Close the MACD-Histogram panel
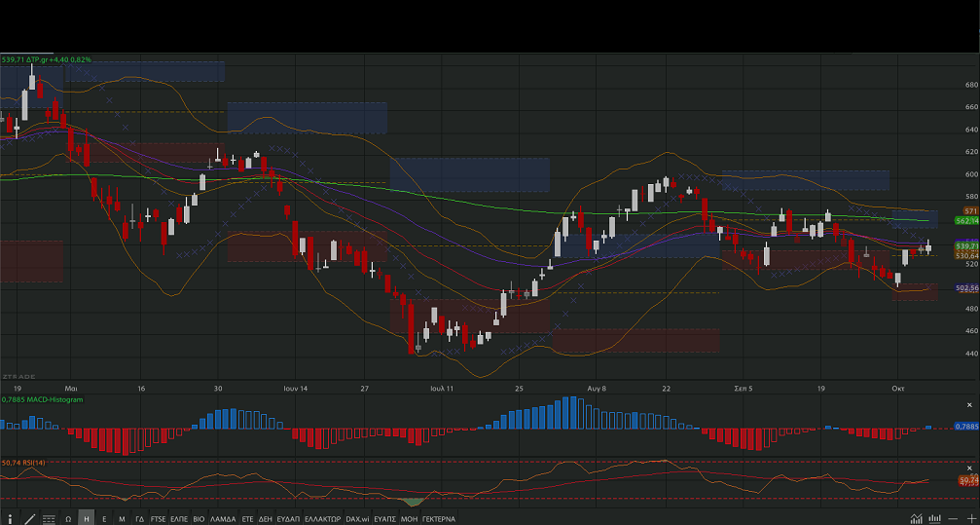980x525 pixels. tap(970, 405)
